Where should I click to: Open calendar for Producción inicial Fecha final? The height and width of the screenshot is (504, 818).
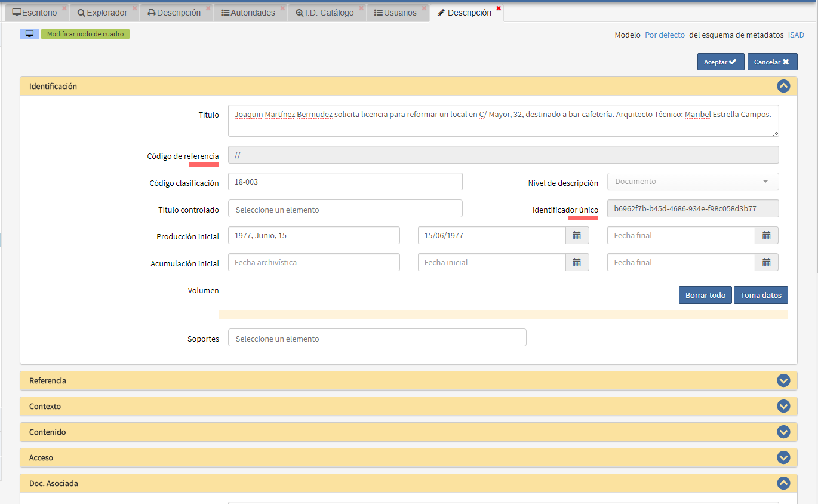[767, 235]
